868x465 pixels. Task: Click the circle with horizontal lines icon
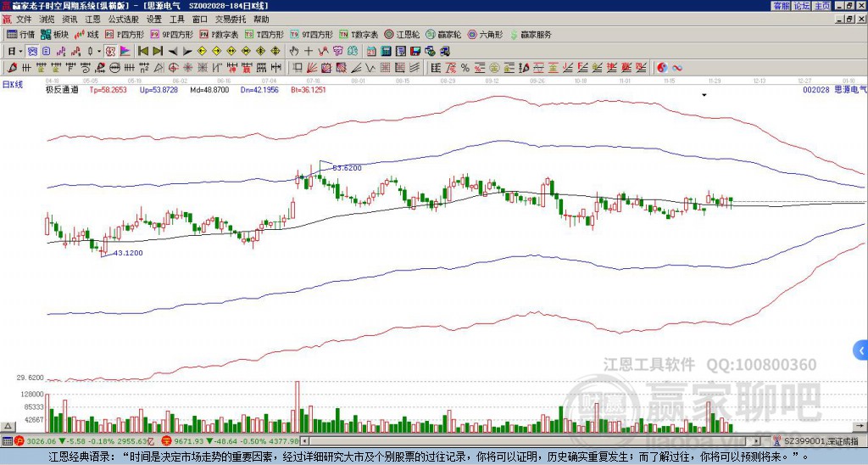(x=114, y=68)
